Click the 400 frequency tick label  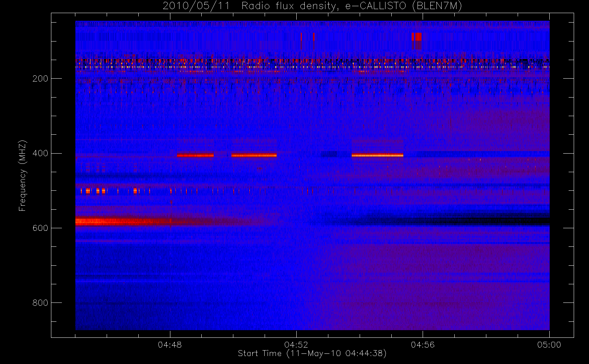[x=40, y=153]
